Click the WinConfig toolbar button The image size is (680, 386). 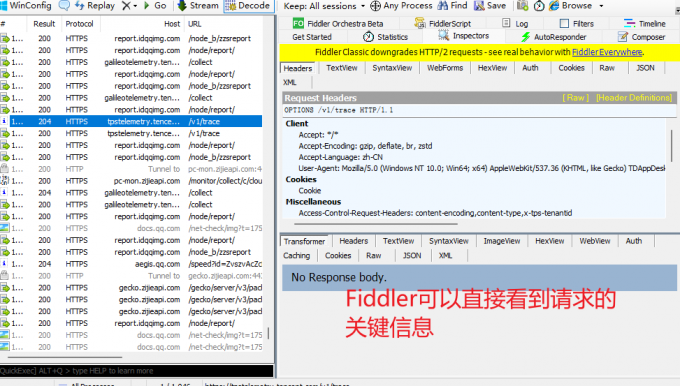26,6
